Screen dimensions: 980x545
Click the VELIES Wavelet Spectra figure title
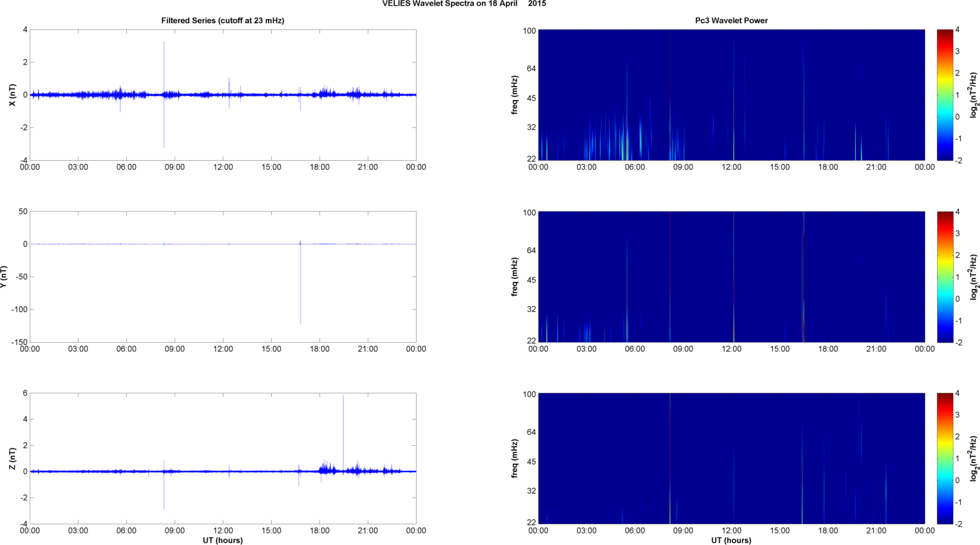pos(464,4)
